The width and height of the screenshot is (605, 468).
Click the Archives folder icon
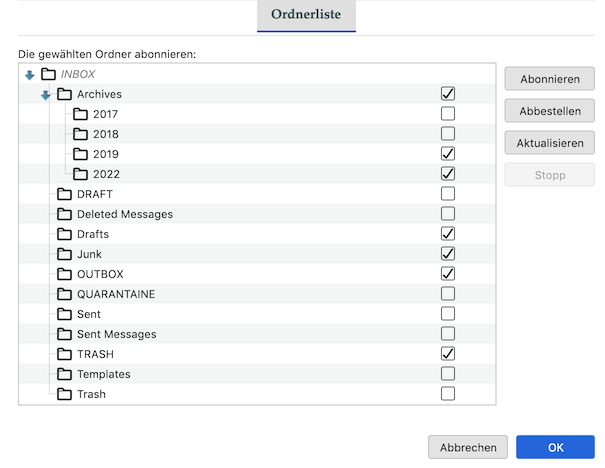[64, 94]
